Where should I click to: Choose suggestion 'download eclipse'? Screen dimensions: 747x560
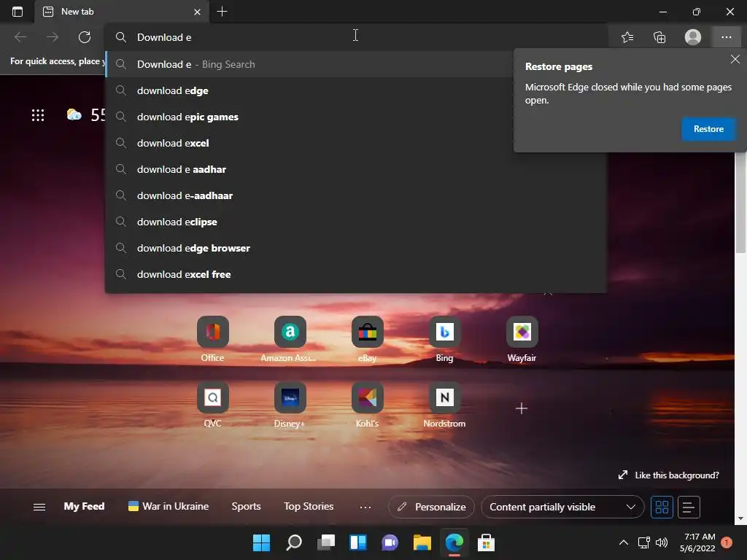pyautogui.click(x=356, y=222)
